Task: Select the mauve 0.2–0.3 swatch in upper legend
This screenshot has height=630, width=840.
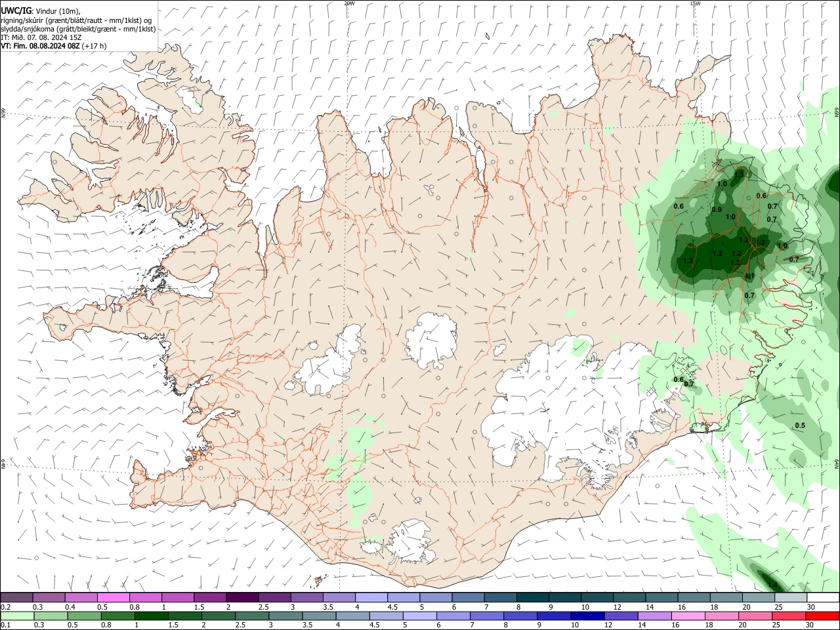Action: (x=16, y=597)
